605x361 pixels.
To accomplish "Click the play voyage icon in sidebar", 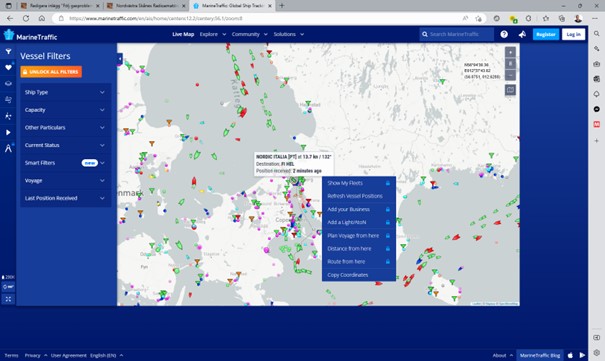I will click(8, 132).
